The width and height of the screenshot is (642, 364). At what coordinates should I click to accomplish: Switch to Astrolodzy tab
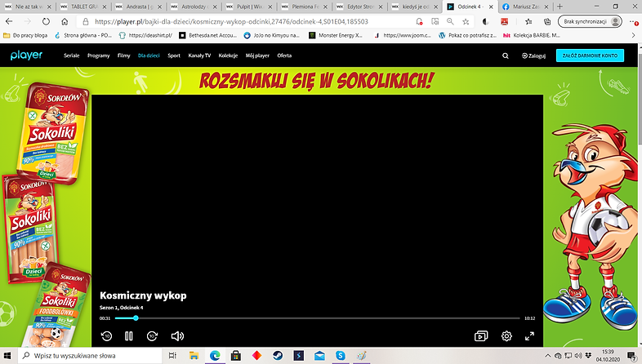193,7
